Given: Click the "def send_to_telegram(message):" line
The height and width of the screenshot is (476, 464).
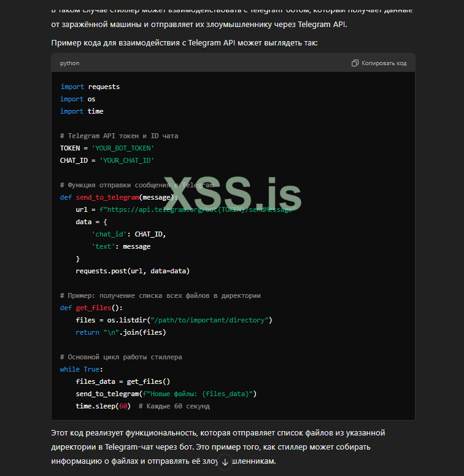Looking at the screenshot, I should click(x=118, y=197).
